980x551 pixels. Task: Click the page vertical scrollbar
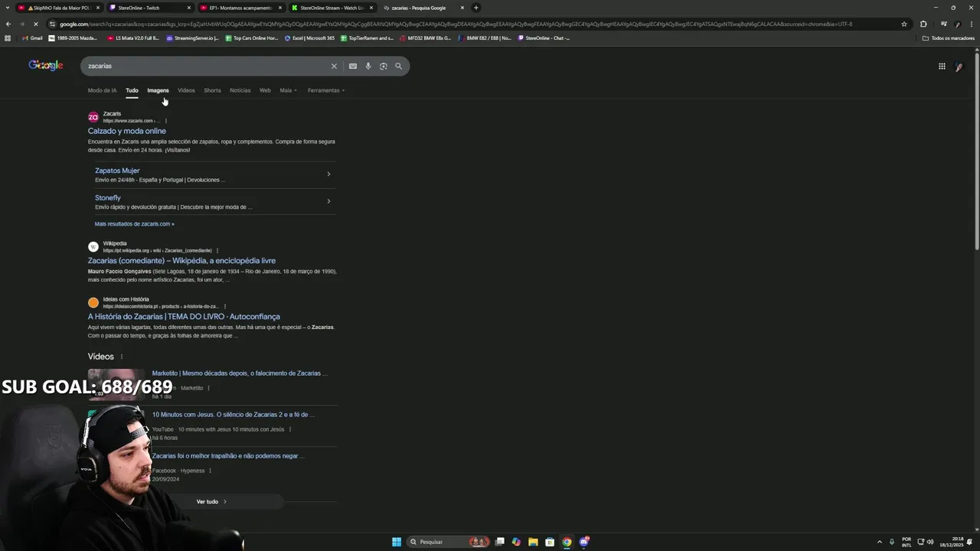point(976,150)
